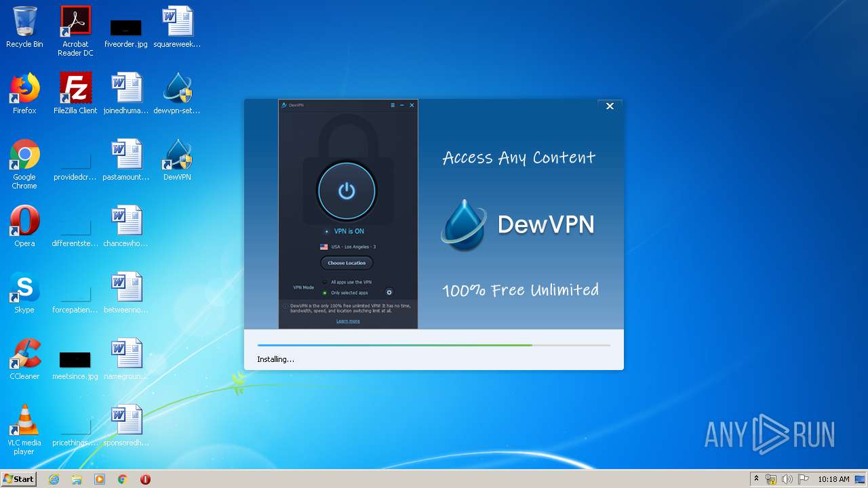Close the DewVPN installer window

tap(610, 106)
